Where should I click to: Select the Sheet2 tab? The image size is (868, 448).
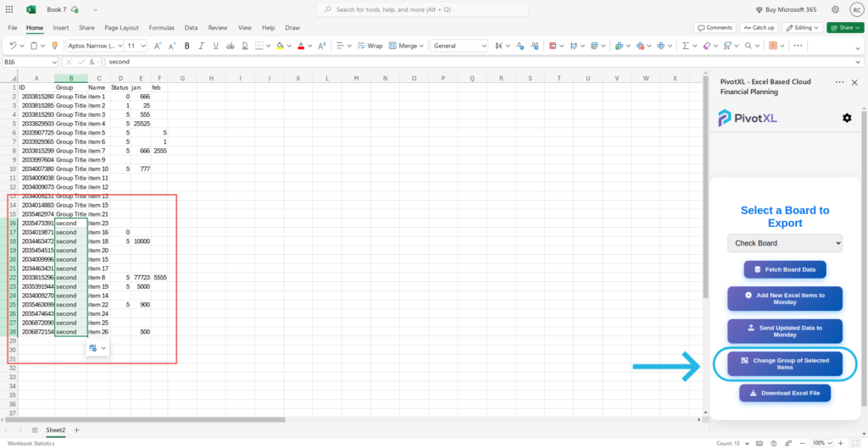(55, 429)
